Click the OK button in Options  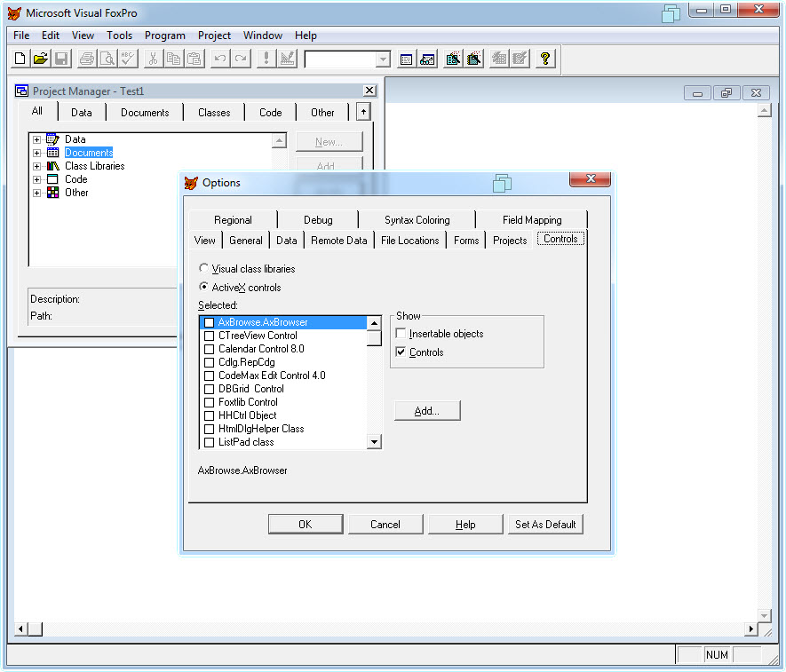click(x=306, y=524)
